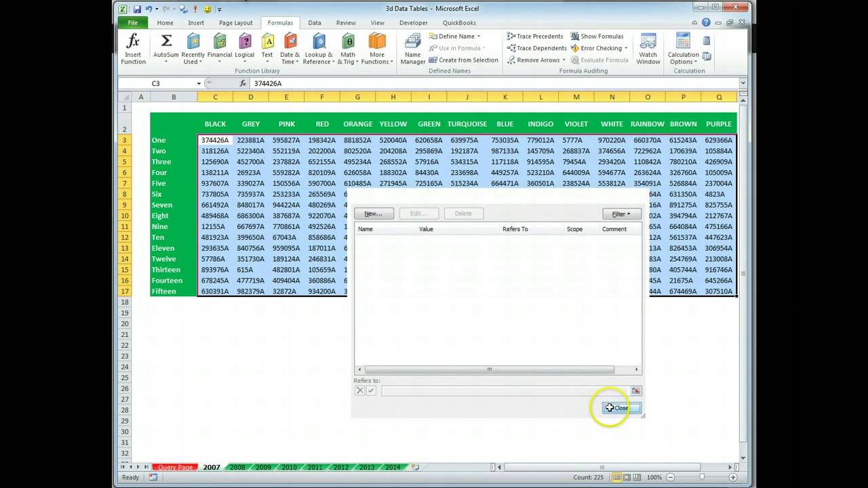Click the Undo arrow icon
The image size is (868, 488).
[149, 9]
